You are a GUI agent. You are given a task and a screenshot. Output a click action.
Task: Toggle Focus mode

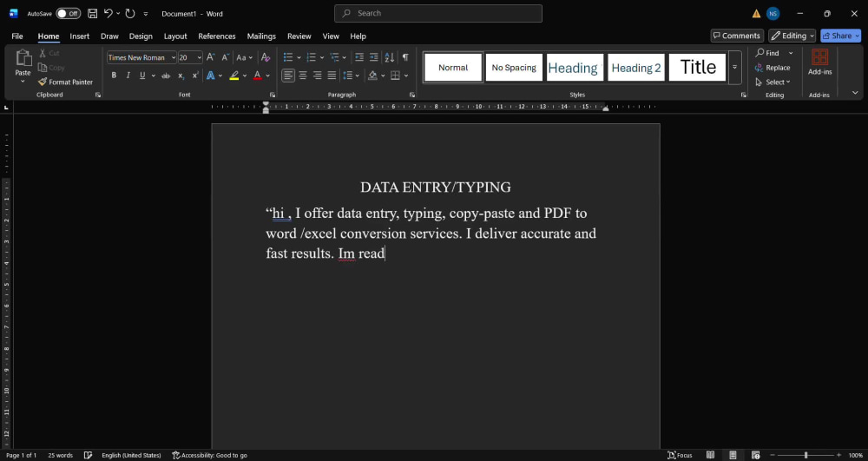click(x=680, y=455)
